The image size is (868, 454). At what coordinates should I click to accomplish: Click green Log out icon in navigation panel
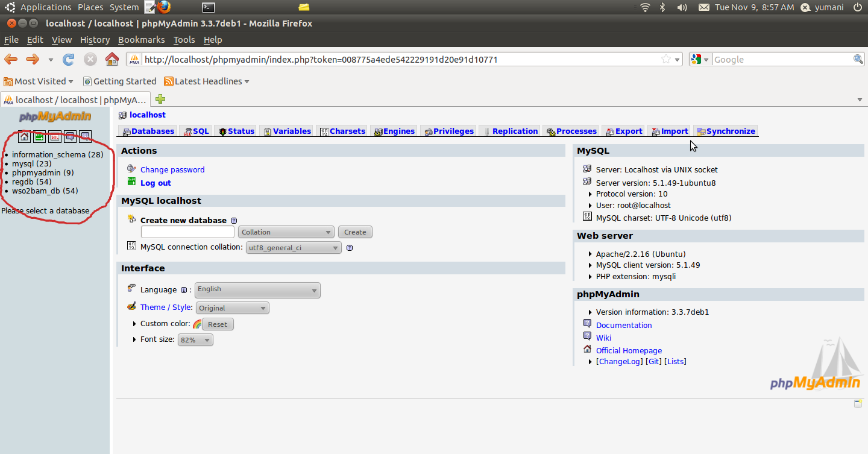coord(39,136)
